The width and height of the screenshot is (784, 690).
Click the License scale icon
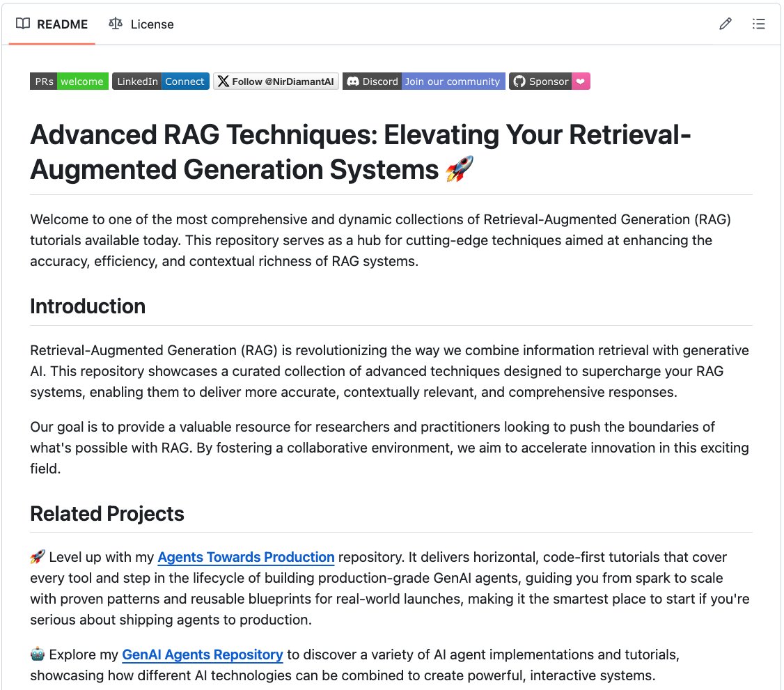tap(116, 24)
